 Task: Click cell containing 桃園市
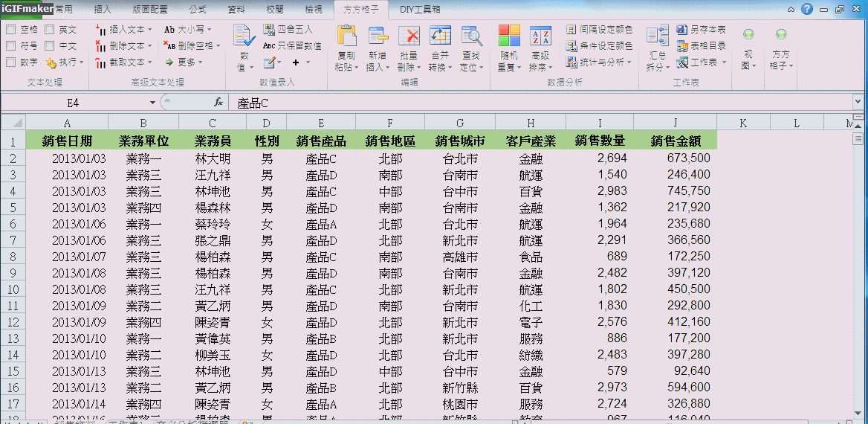tap(460, 403)
